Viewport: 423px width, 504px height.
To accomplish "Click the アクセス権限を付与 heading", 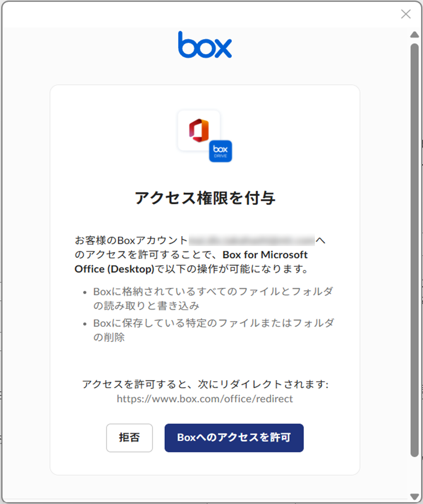I will pyautogui.click(x=205, y=198).
